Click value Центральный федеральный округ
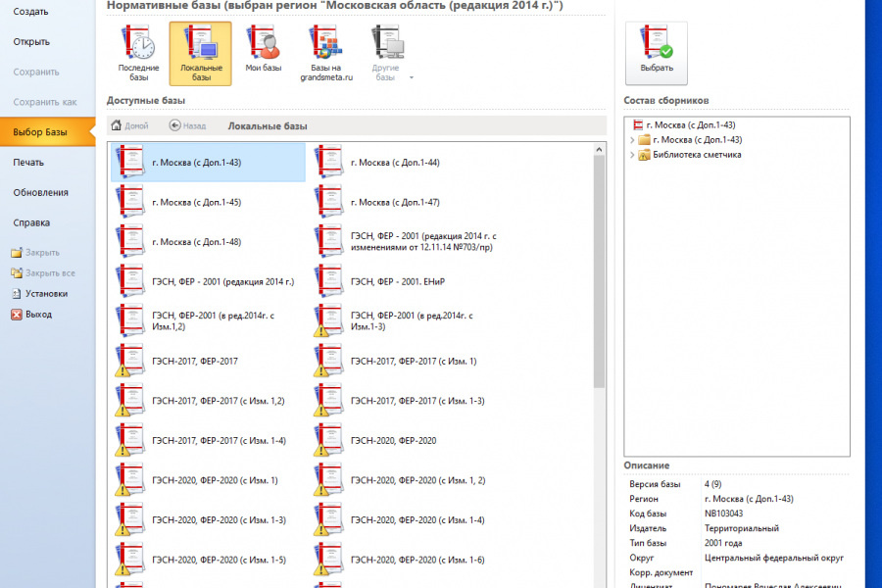 (x=774, y=559)
